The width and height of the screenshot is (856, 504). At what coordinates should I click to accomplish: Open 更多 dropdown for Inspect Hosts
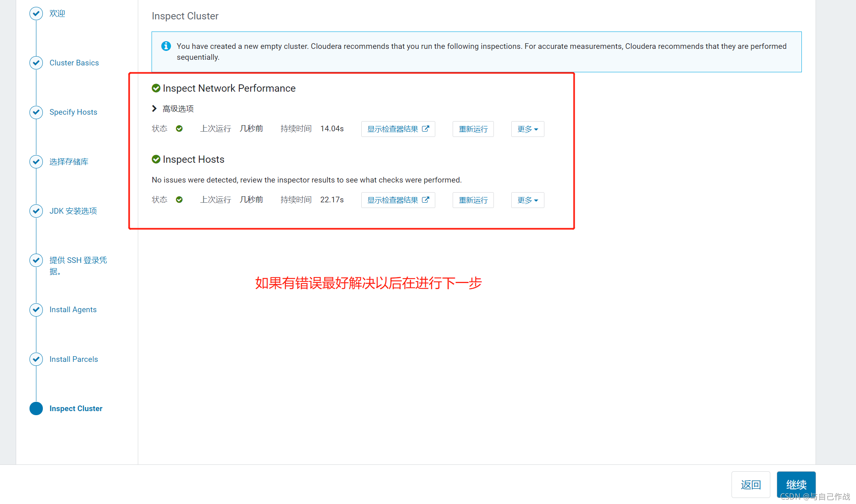tap(527, 200)
